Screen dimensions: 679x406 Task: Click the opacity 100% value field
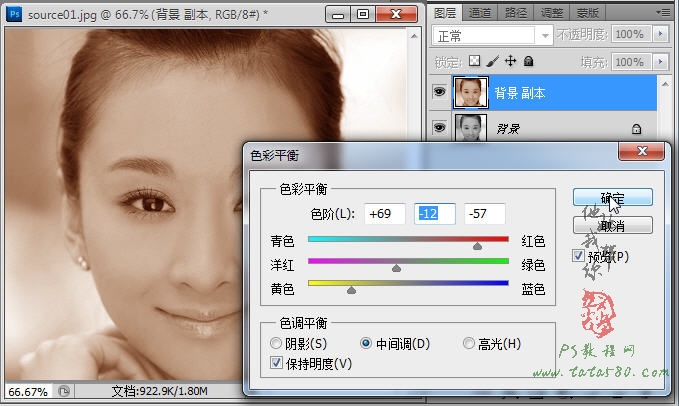click(631, 34)
